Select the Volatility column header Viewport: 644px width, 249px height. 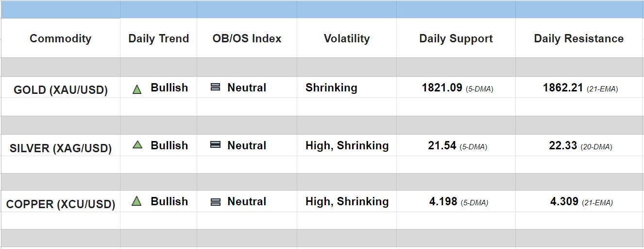pos(347,39)
